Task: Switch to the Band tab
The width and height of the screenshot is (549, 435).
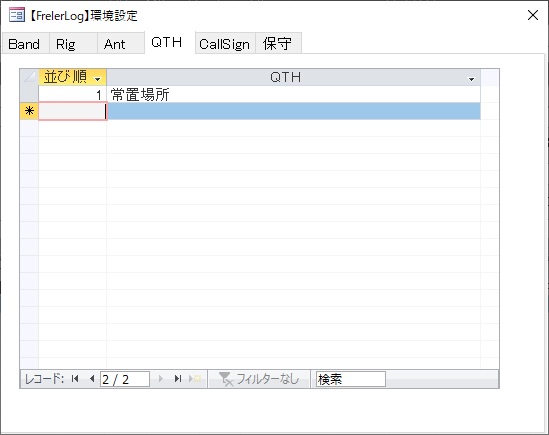Action: [x=24, y=44]
